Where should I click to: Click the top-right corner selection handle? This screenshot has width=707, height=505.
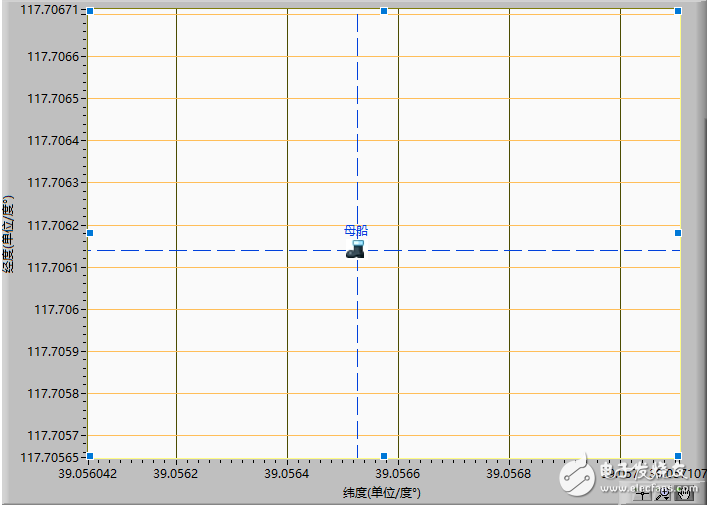coord(678,11)
